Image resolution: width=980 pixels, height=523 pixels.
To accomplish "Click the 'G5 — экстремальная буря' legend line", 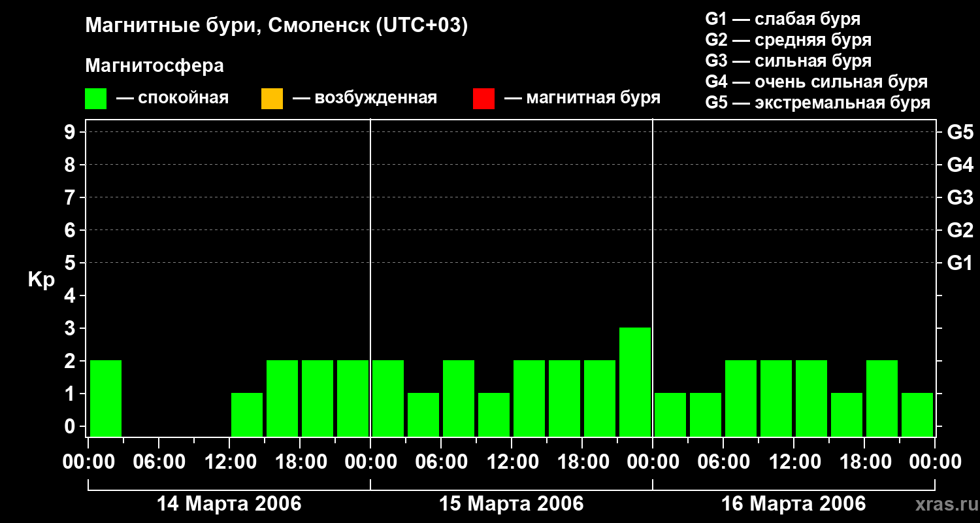I will (x=818, y=103).
